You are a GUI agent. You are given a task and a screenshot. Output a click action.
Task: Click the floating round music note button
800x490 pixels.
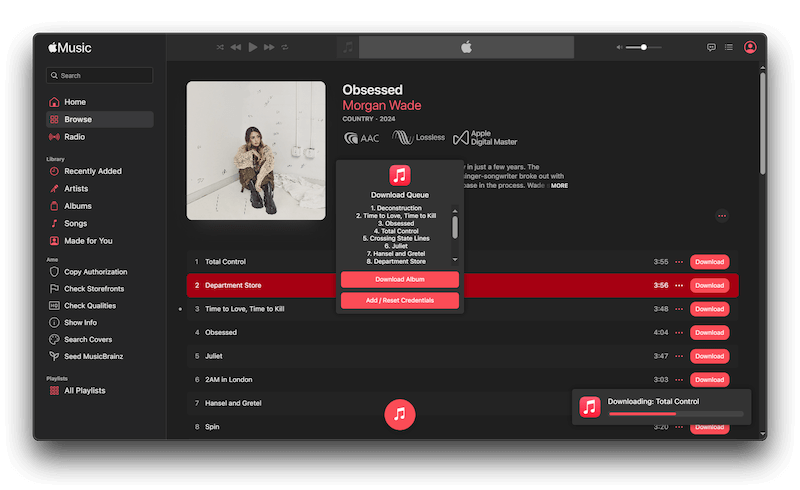(x=399, y=414)
